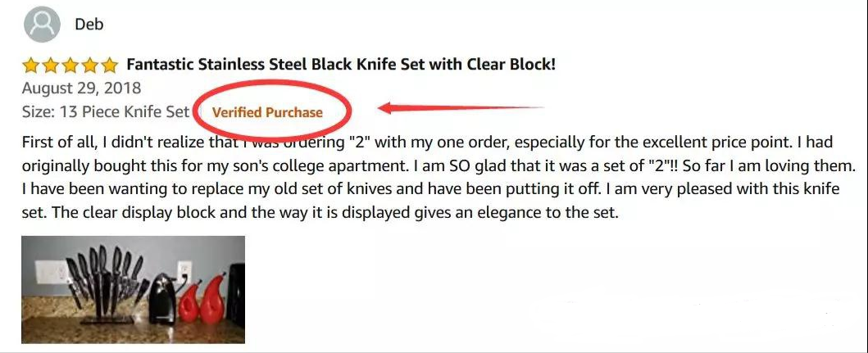Select the third gold rating star

[70, 66]
